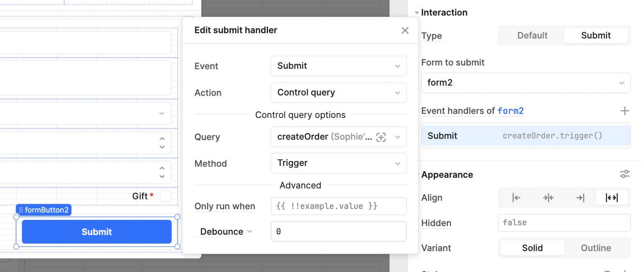Image resolution: width=644 pixels, height=272 pixels.
Task: Increment the upper number stepper above Gift
Action: point(162,138)
